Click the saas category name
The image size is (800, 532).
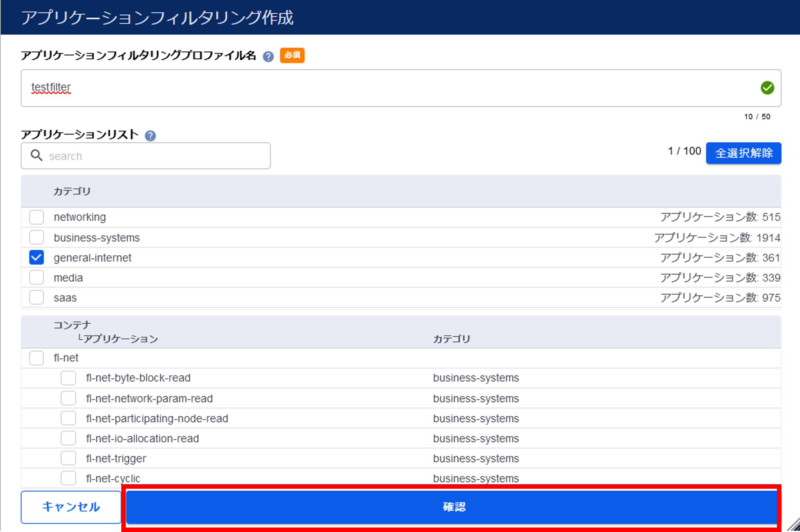point(65,298)
